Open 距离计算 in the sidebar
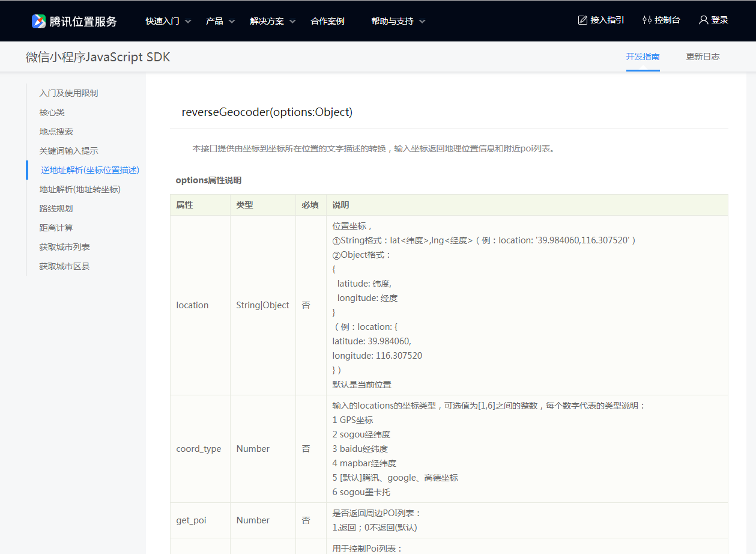 (x=56, y=228)
